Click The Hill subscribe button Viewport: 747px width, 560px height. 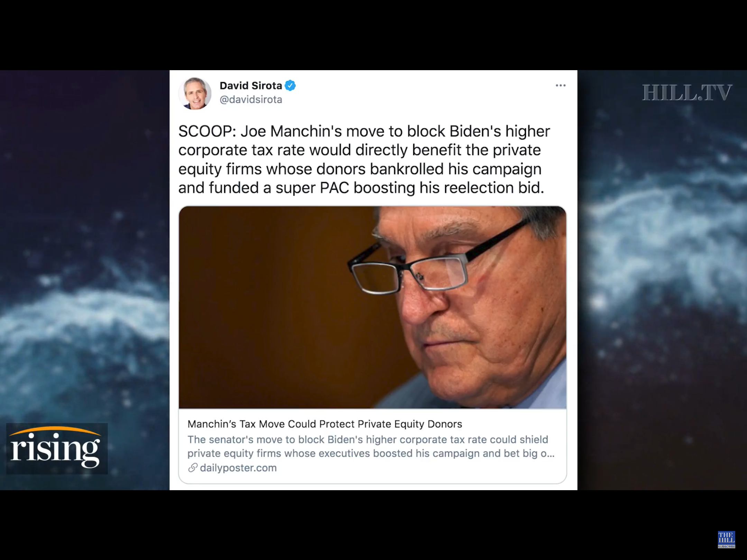(x=726, y=539)
